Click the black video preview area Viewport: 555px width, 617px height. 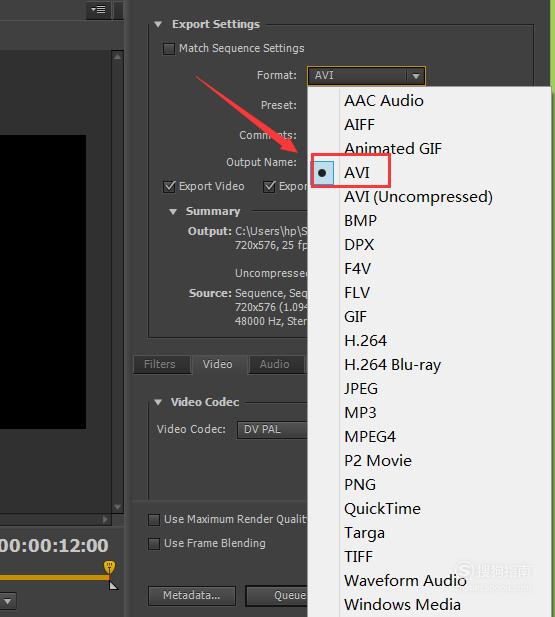pyautogui.click(x=43, y=282)
